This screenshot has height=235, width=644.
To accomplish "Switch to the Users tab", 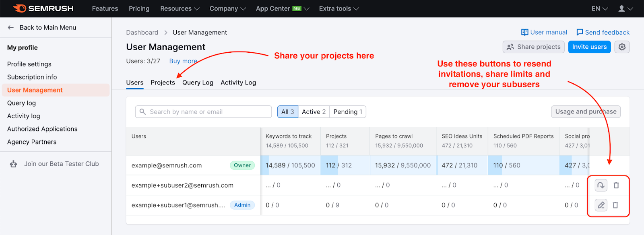I will point(135,82).
